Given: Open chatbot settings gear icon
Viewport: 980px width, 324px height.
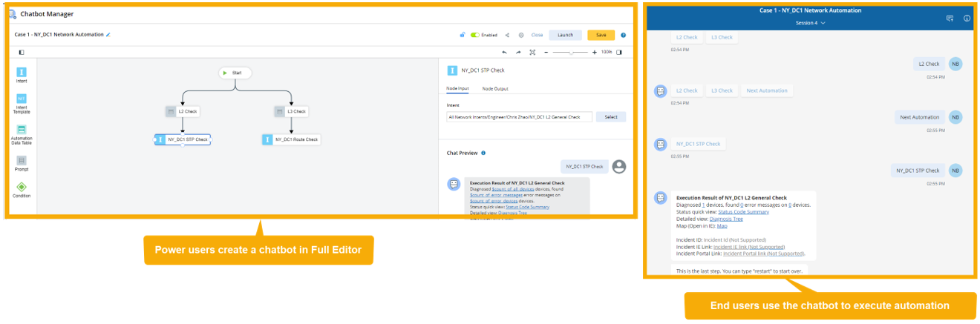Looking at the screenshot, I should click(x=521, y=35).
